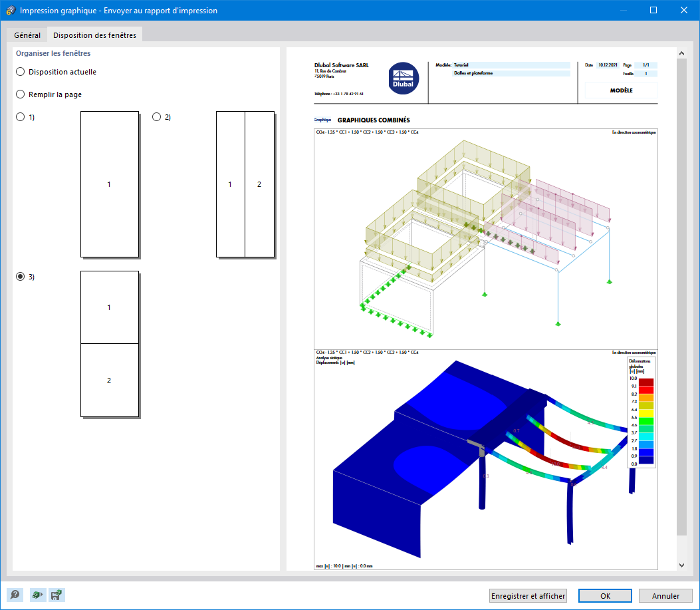The width and height of the screenshot is (700, 610).
Task: Click the save settings as default icon
Action: point(57,595)
